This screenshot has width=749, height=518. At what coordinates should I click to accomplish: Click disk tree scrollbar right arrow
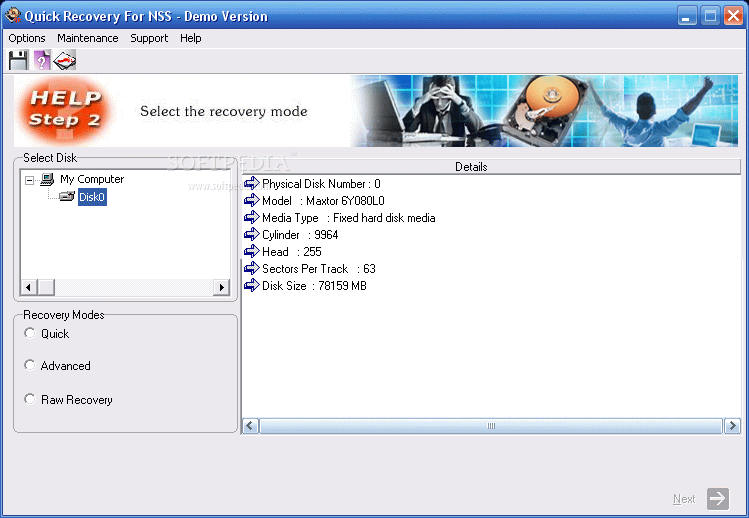(221, 287)
